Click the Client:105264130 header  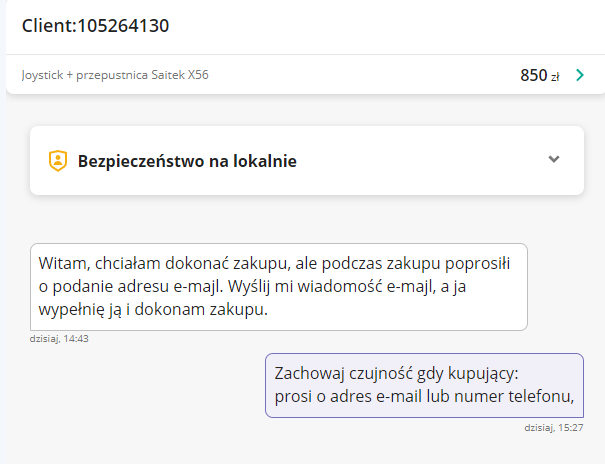click(95, 26)
